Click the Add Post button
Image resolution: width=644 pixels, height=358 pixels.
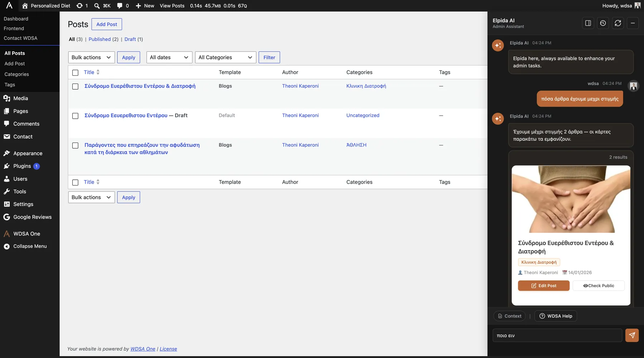point(107,24)
